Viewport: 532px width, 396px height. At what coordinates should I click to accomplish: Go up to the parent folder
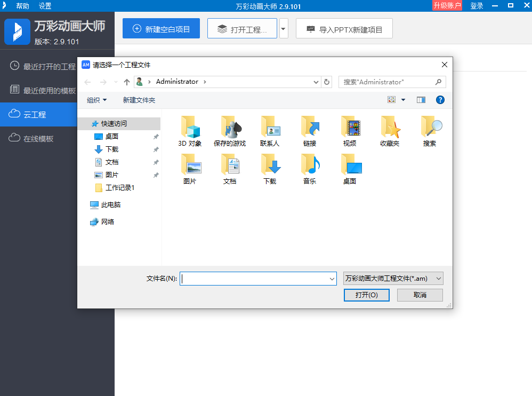(x=126, y=82)
